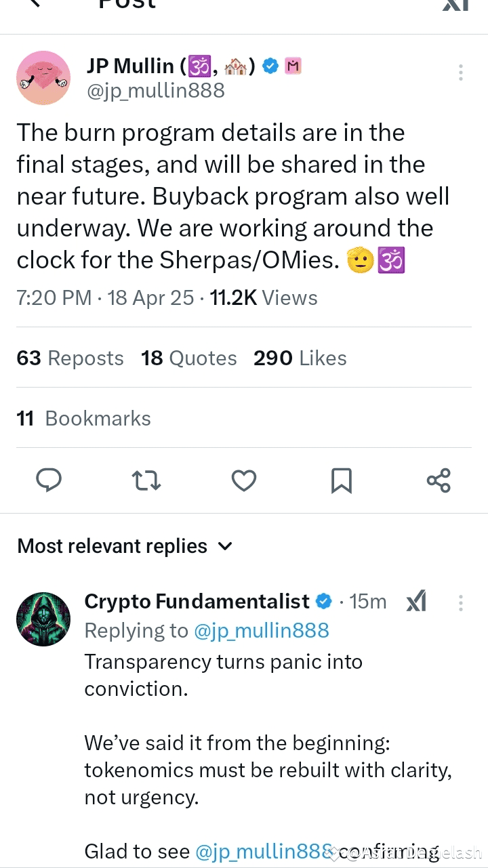Tap the Grok icon beside the reply
The width and height of the screenshot is (488, 868).
(x=416, y=601)
